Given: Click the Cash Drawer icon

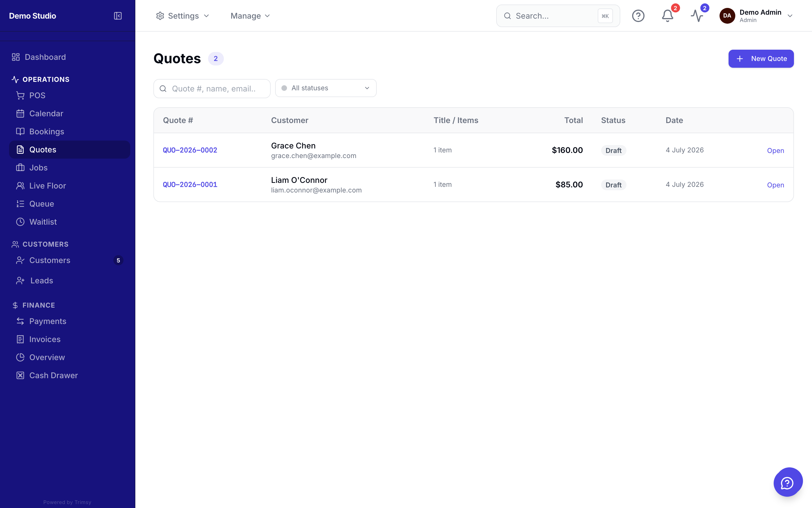Looking at the screenshot, I should (x=20, y=375).
